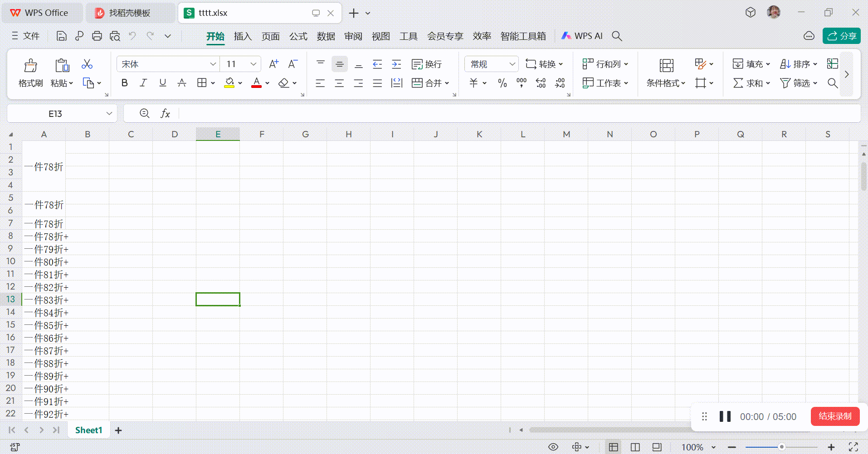Click the percent style icon
Image resolution: width=868 pixels, height=454 pixels.
502,83
